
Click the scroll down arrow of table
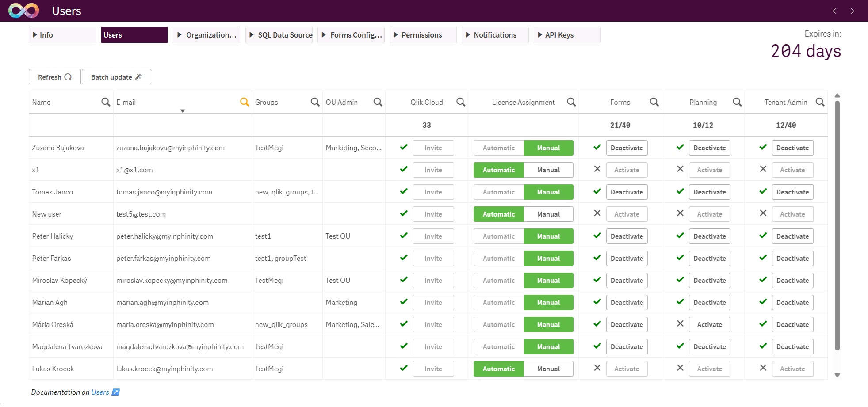(x=837, y=375)
